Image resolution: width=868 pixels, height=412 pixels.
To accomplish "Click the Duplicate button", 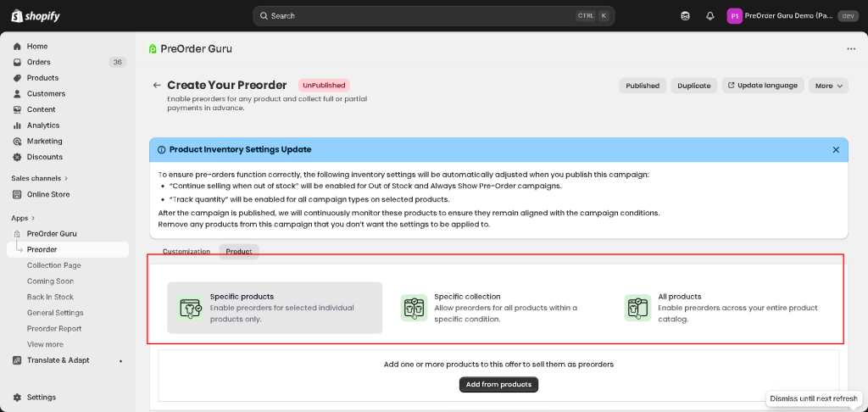I will tap(693, 86).
